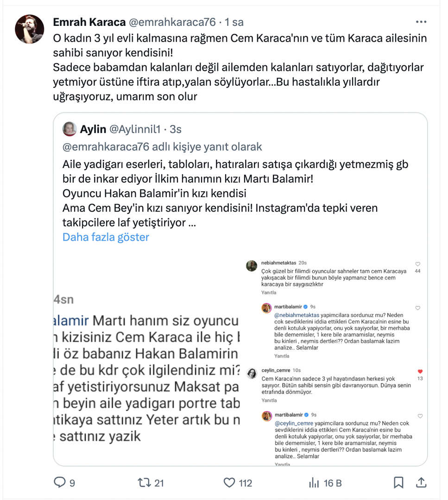Click the tweet's "1 sa" timestamp
448x500 pixels.
click(234, 22)
